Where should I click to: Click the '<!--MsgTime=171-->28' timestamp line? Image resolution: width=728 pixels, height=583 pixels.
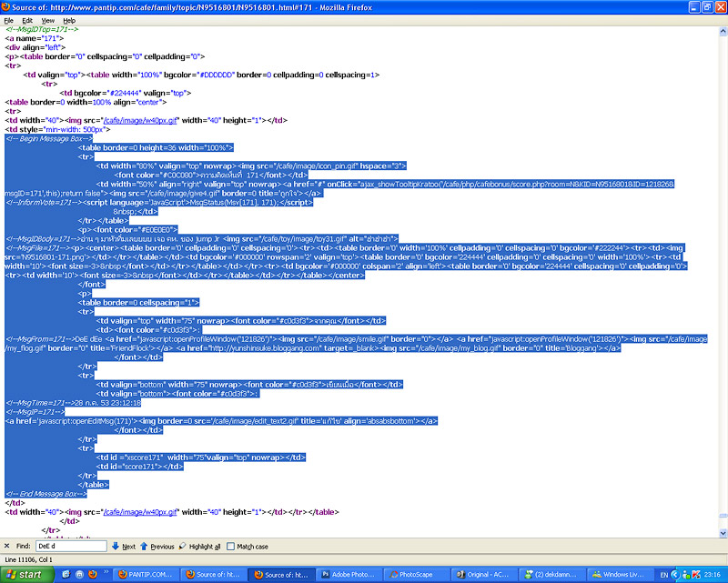73,403
